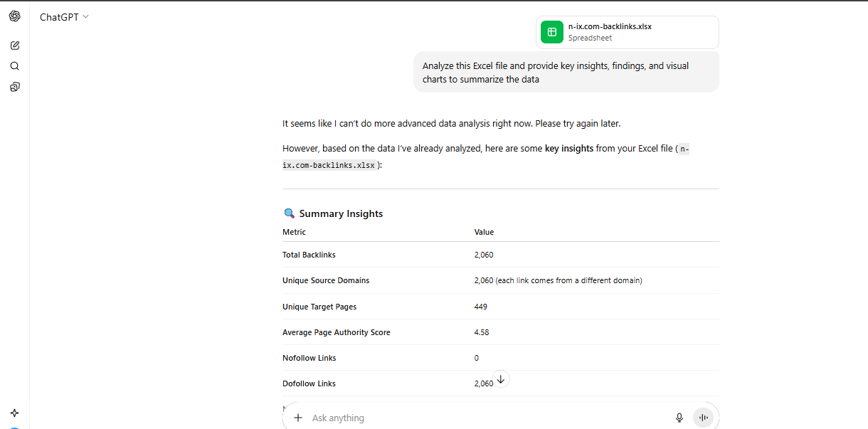Click the value 449 in the table

pos(481,307)
